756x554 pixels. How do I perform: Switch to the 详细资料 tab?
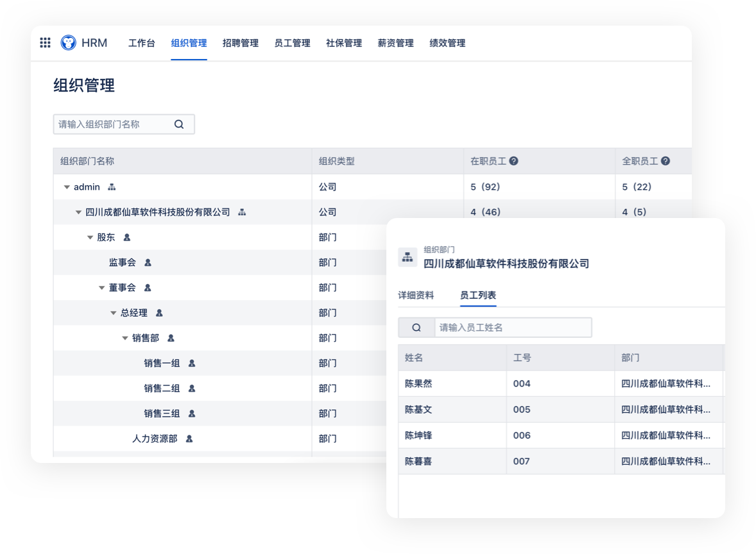pos(416,296)
